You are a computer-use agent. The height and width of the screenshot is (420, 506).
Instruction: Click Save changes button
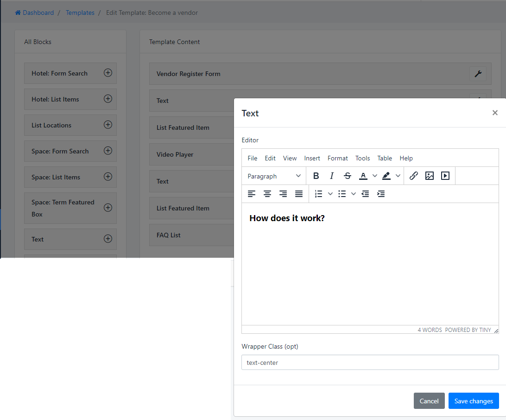473,401
